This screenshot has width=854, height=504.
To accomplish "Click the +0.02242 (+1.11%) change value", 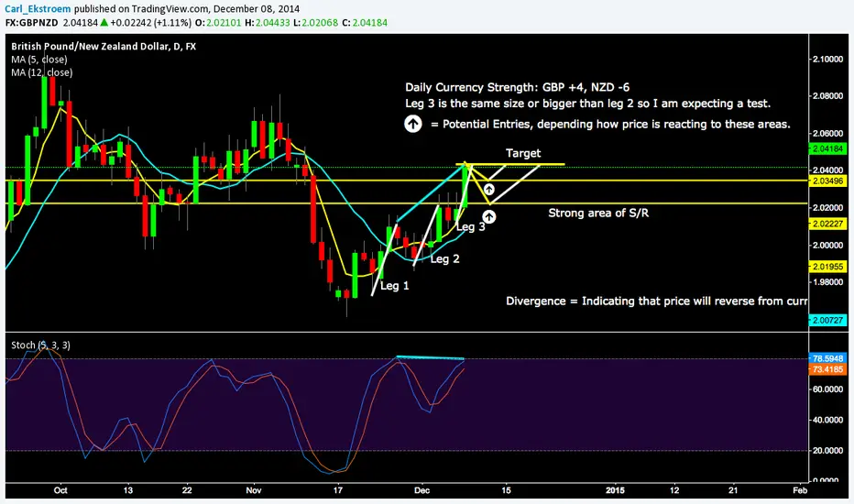I will point(151,23).
